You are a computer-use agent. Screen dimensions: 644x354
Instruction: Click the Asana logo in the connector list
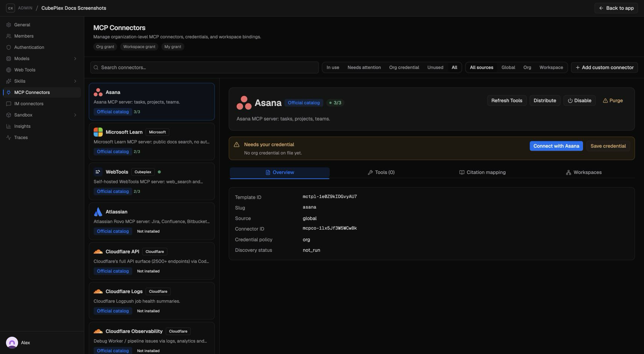pos(98,92)
